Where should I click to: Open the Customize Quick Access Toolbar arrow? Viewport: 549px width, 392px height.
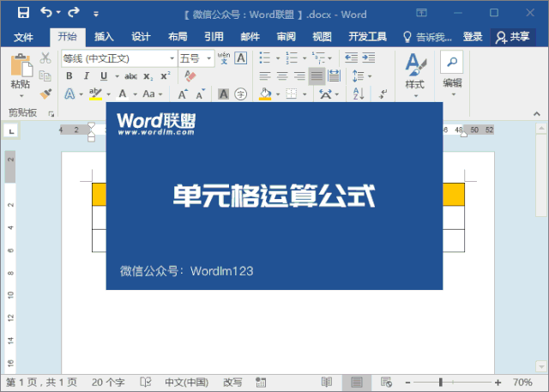coord(96,14)
